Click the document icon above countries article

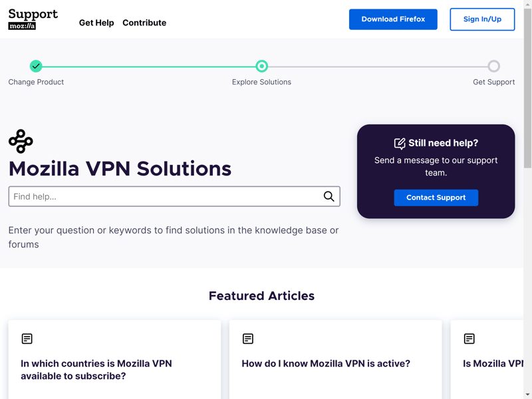pyautogui.click(x=27, y=338)
